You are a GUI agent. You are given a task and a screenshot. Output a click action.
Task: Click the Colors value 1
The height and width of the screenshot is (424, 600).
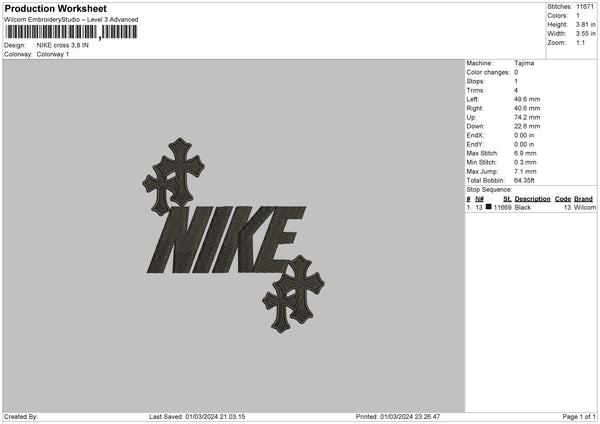(x=578, y=16)
